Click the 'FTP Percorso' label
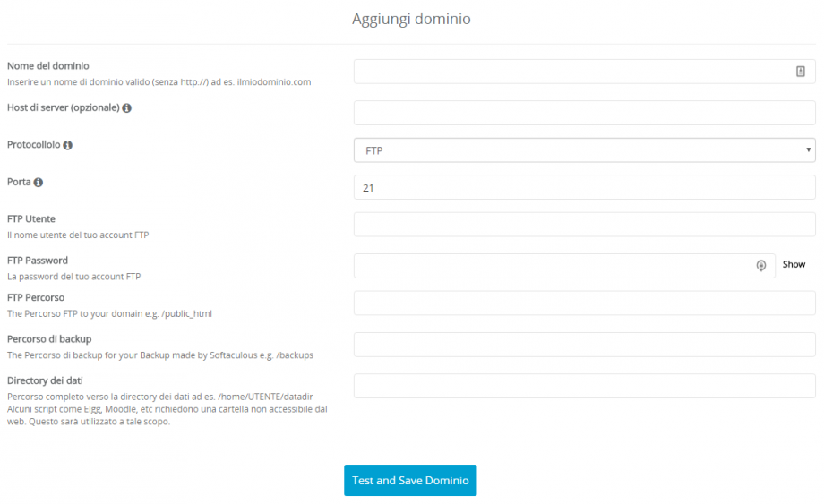This screenshot has height=504, width=824. [36, 298]
